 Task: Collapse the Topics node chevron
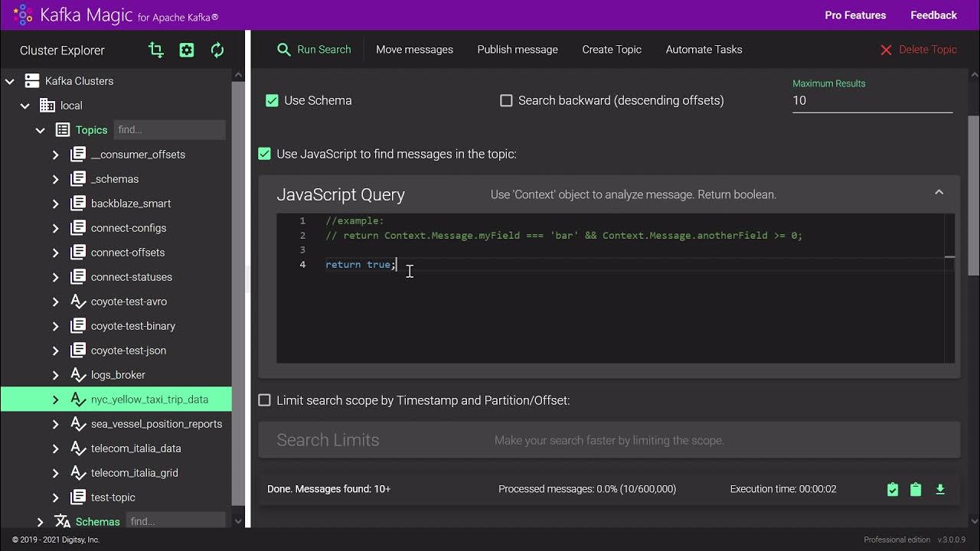pyautogui.click(x=41, y=130)
